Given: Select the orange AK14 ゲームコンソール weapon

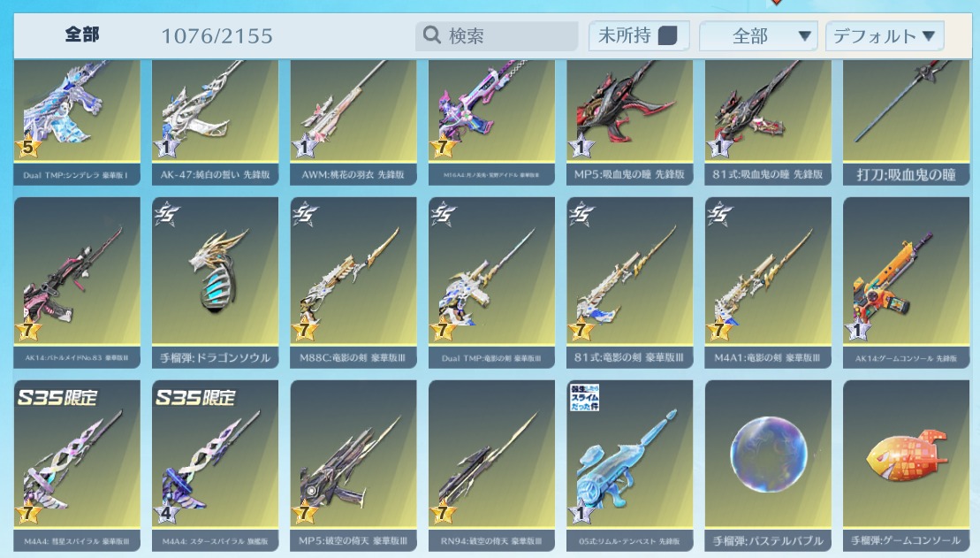Looking at the screenshot, I should click(x=907, y=282).
